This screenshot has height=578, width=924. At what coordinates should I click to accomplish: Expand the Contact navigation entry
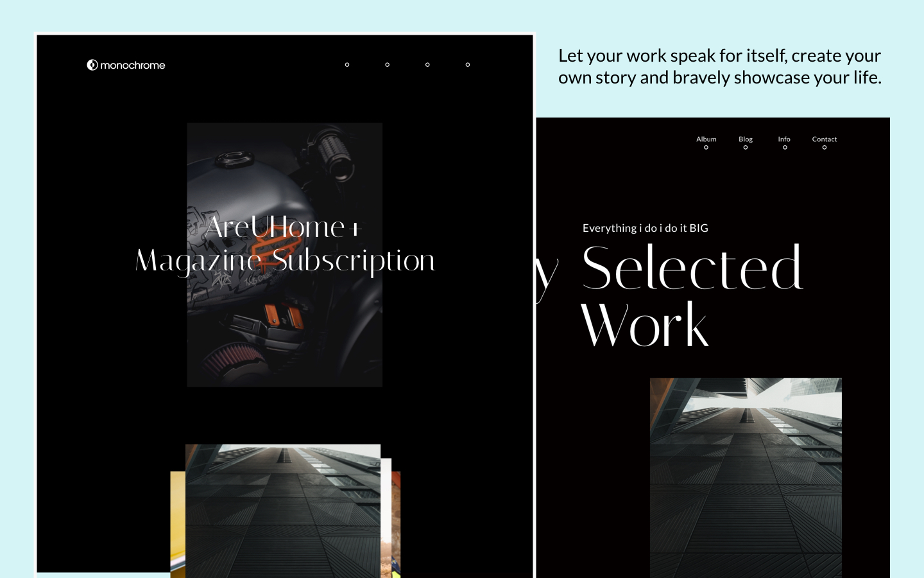tap(825, 139)
